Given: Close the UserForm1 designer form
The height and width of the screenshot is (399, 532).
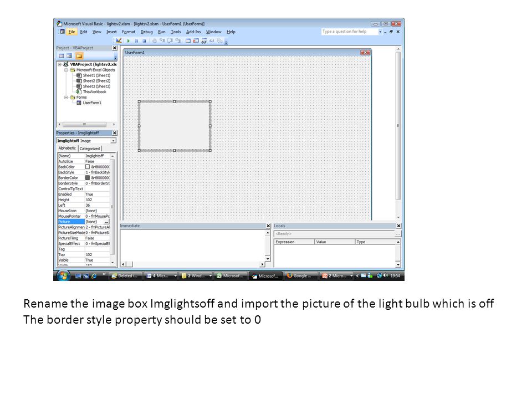Looking at the screenshot, I should point(365,53).
